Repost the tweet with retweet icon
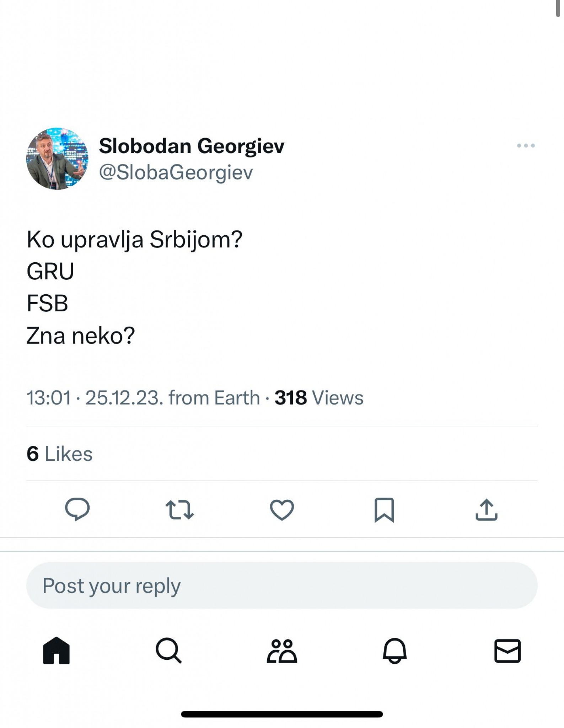Screen dimensions: 564x728 coord(179,510)
